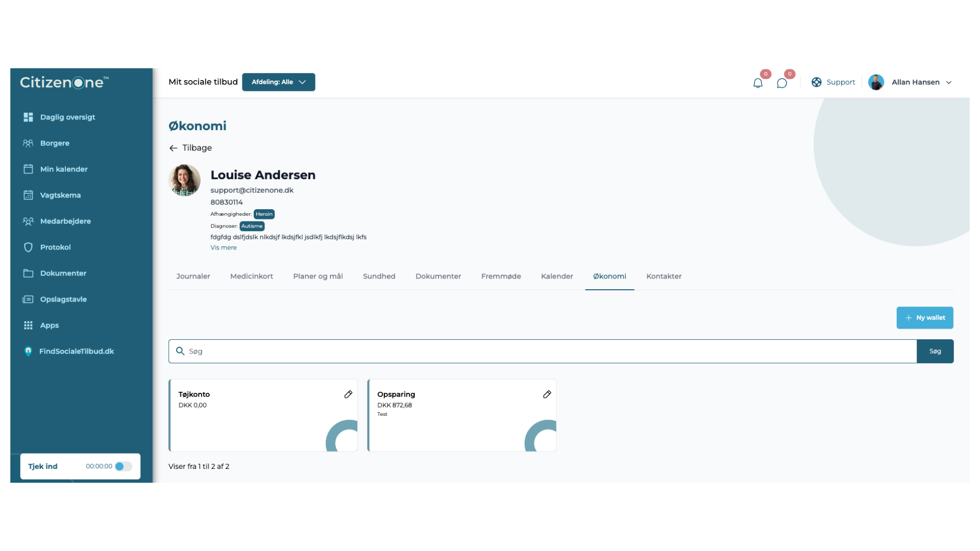Open Min kalender calendar icon
Screen dimensions: 980x551
pyautogui.click(x=28, y=169)
